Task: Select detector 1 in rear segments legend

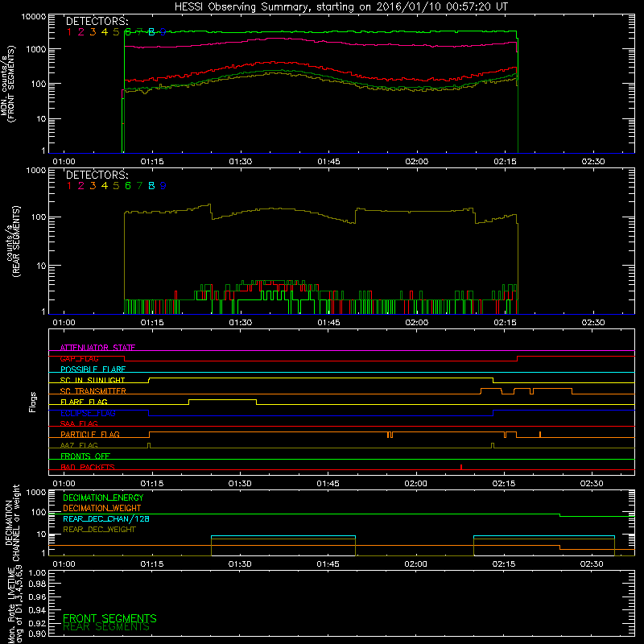Action: pyautogui.click(x=69, y=186)
